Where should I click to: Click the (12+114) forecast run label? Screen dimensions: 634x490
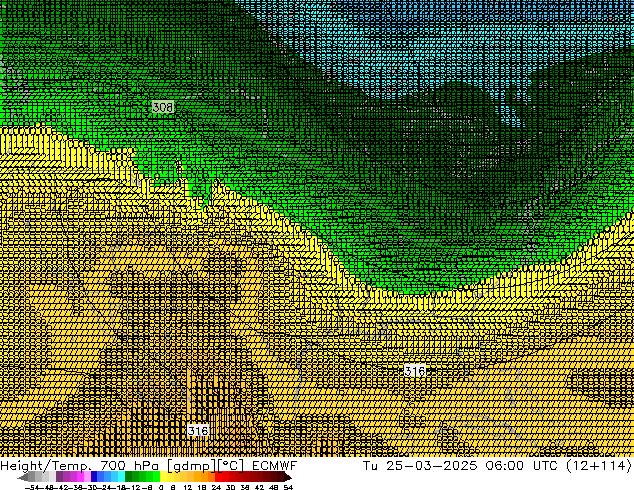tap(599, 465)
